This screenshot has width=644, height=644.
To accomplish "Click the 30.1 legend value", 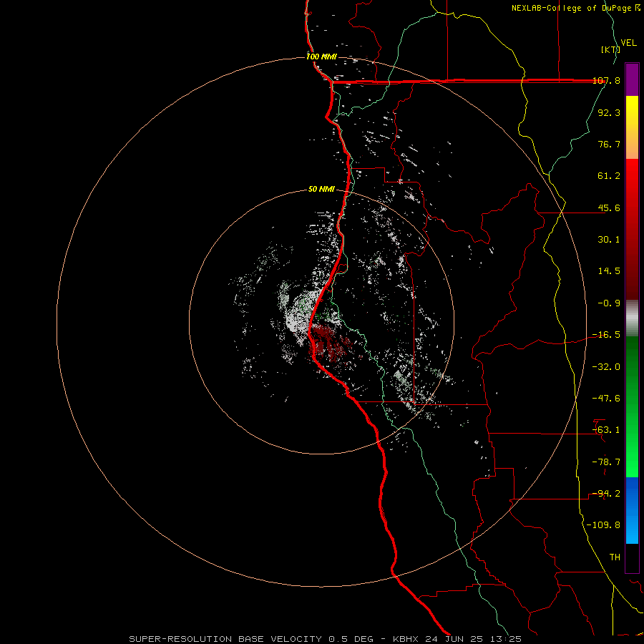I will pos(609,240).
